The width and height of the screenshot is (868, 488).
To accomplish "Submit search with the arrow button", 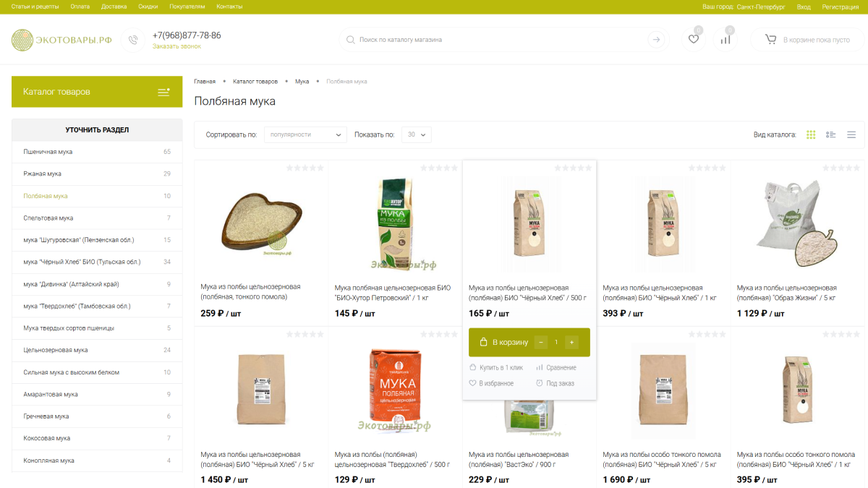I will coord(656,40).
